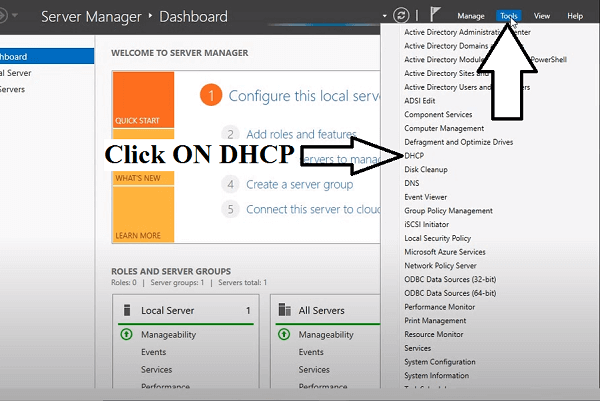Select DNS from Tools menu
Screen dimensions: 600x401
[412, 183]
